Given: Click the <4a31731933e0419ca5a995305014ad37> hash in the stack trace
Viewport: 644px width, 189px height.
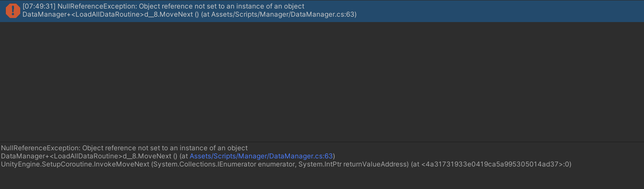Looking at the screenshot, I should click(x=492, y=164).
